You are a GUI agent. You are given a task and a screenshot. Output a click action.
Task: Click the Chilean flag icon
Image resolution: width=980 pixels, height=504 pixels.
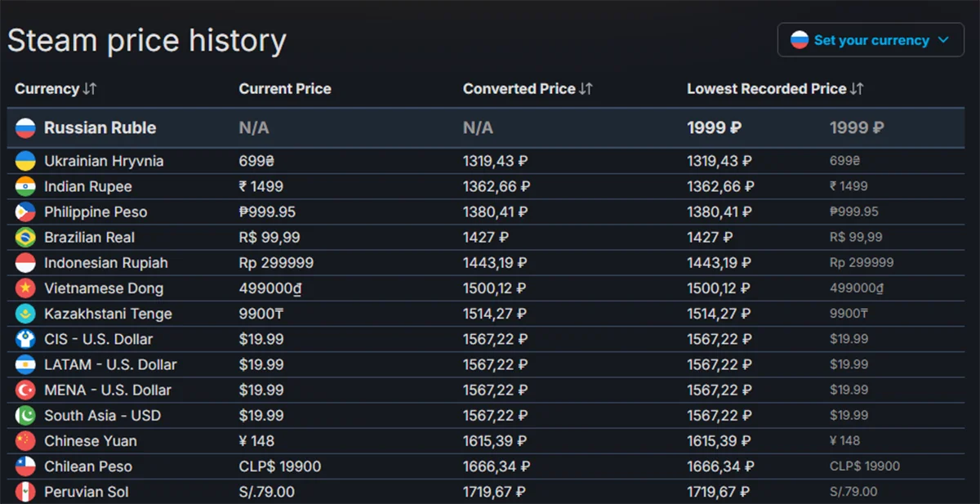pos(25,466)
